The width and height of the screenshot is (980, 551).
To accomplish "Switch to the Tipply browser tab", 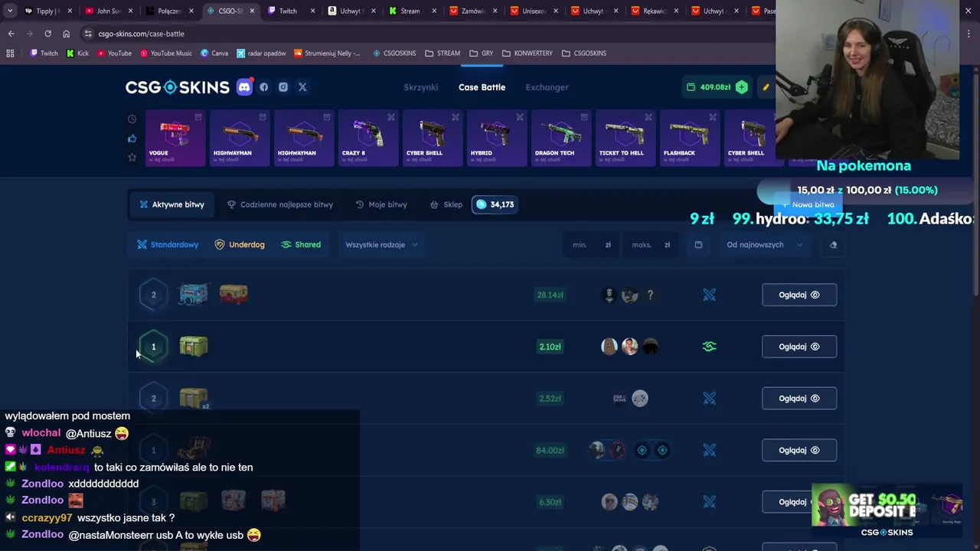I will [47, 11].
